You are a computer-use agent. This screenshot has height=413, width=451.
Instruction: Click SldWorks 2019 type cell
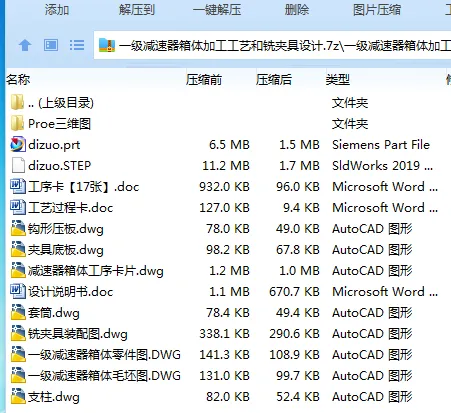click(x=382, y=166)
